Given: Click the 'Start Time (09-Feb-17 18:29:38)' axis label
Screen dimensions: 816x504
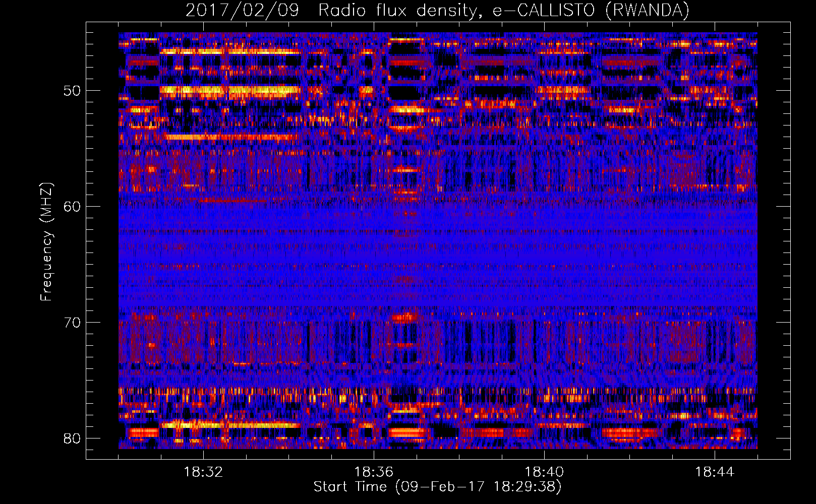Looking at the screenshot, I should coord(437,487).
